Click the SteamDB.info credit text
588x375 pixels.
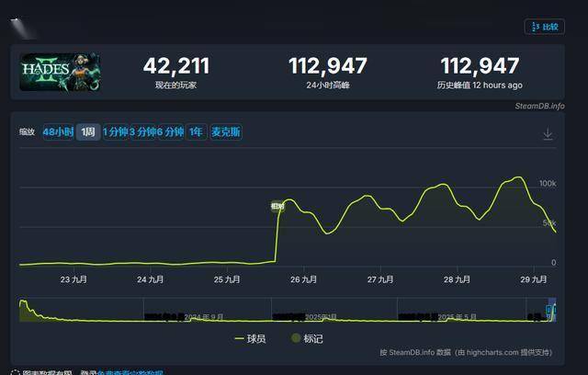(539, 106)
